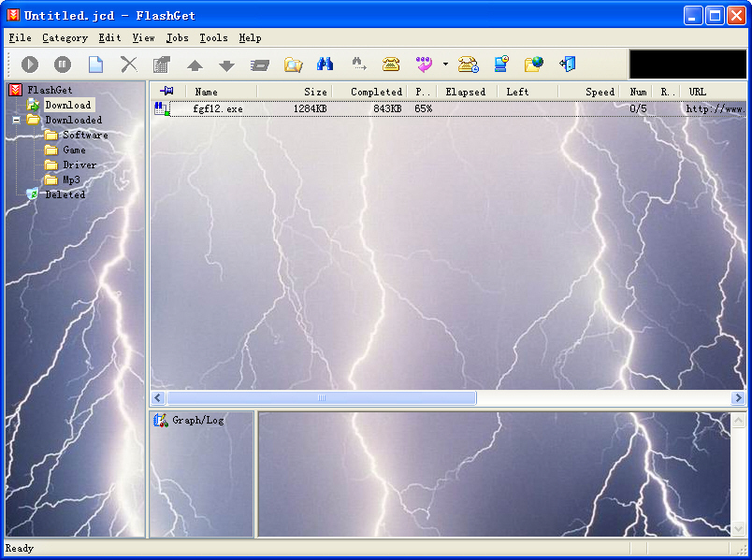752x560 pixels.
Task: Click the pin column header icon
Action: [166, 91]
